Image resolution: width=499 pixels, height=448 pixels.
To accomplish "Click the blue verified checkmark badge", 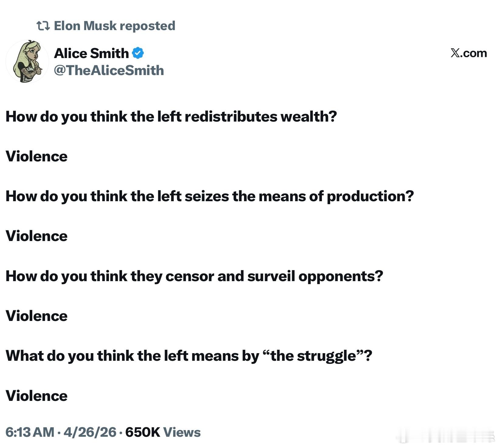I will pyautogui.click(x=138, y=53).
